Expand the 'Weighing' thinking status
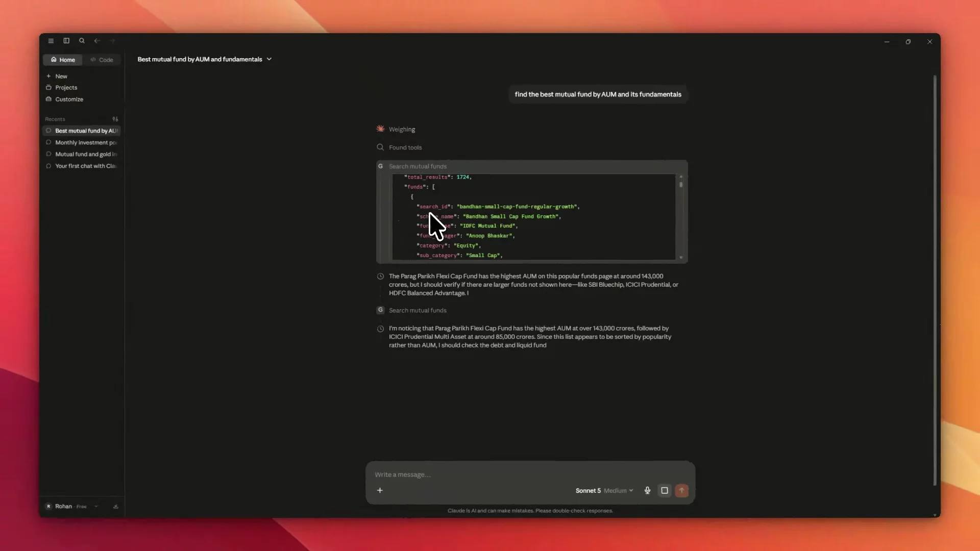Image resolution: width=980 pixels, height=551 pixels. 402,130
